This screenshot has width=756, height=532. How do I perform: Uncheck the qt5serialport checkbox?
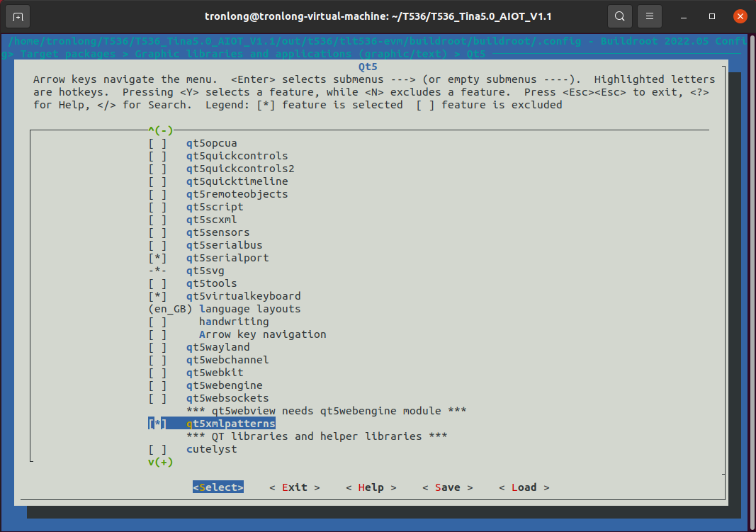(x=158, y=259)
